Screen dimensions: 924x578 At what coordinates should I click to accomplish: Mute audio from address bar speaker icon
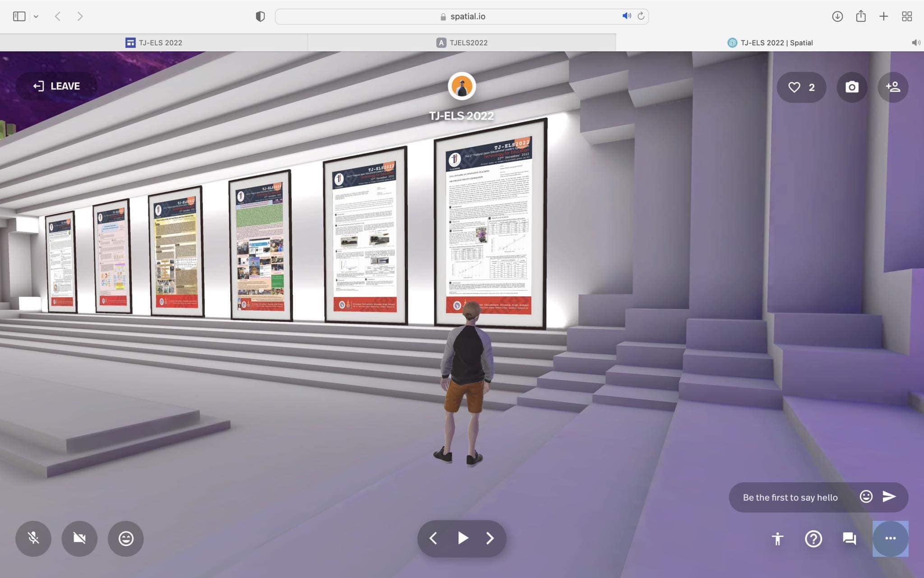coord(626,16)
